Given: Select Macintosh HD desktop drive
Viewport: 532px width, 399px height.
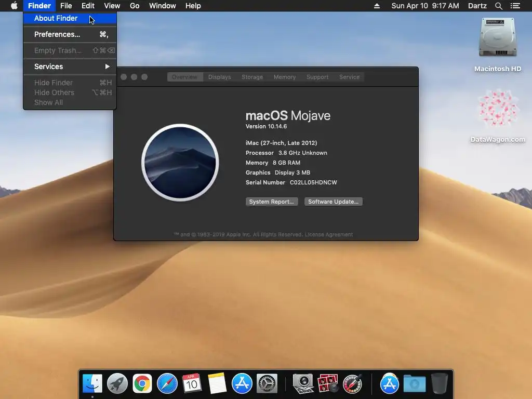Looking at the screenshot, I should tap(498, 45).
